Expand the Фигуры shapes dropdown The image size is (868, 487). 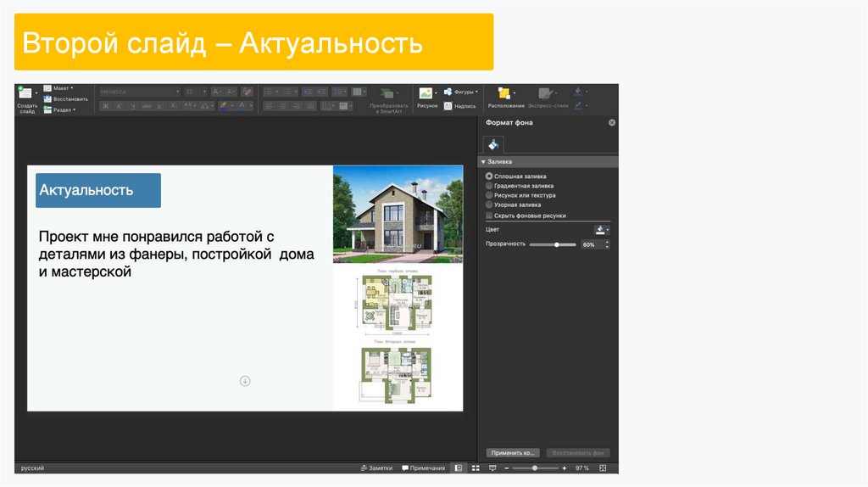pyautogui.click(x=465, y=91)
